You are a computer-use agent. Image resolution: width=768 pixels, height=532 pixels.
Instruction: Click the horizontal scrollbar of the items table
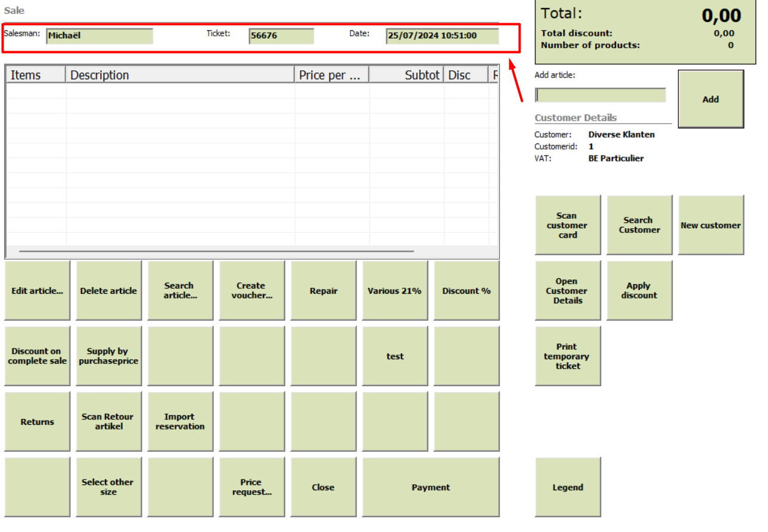[x=216, y=251]
